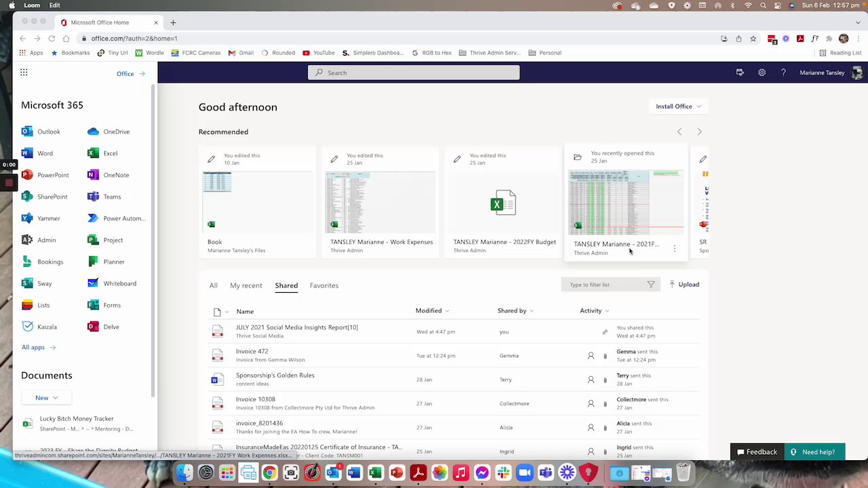The height and width of the screenshot is (488, 868).
Task: Show next recommended files
Action: point(699,131)
